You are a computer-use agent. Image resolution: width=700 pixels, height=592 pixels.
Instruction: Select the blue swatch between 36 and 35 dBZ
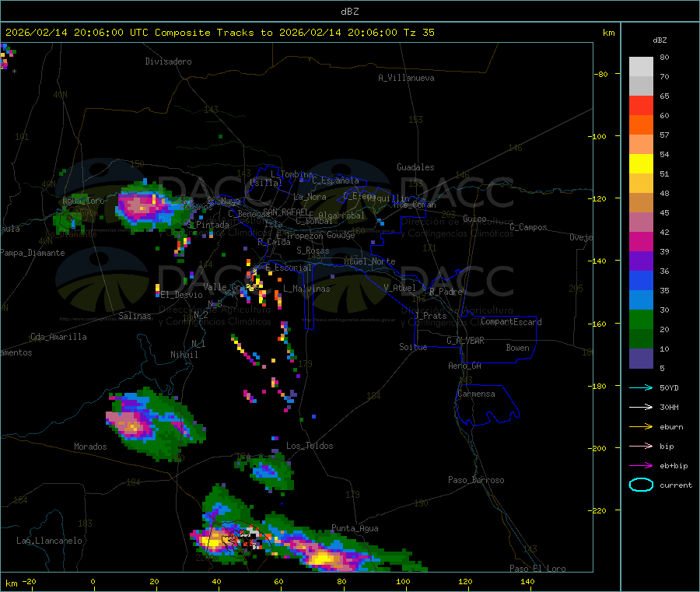(641, 281)
